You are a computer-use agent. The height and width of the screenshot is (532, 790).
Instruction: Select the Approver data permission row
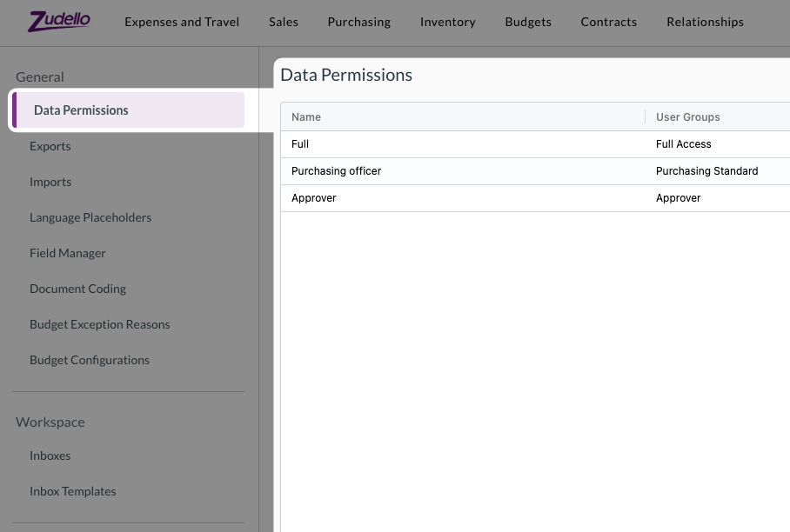(x=313, y=198)
